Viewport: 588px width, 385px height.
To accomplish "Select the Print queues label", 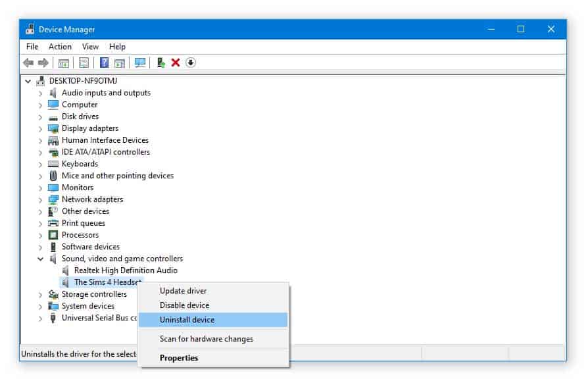I will click(84, 223).
